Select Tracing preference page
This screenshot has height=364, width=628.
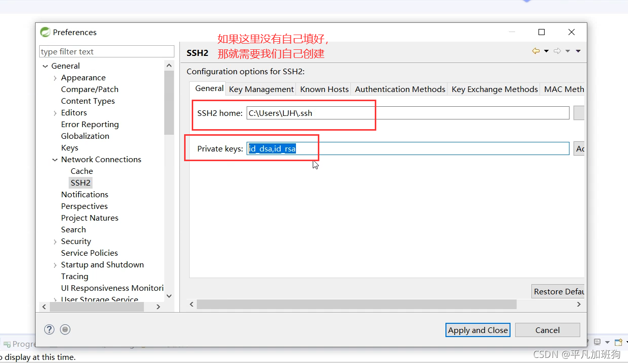[75, 277]
